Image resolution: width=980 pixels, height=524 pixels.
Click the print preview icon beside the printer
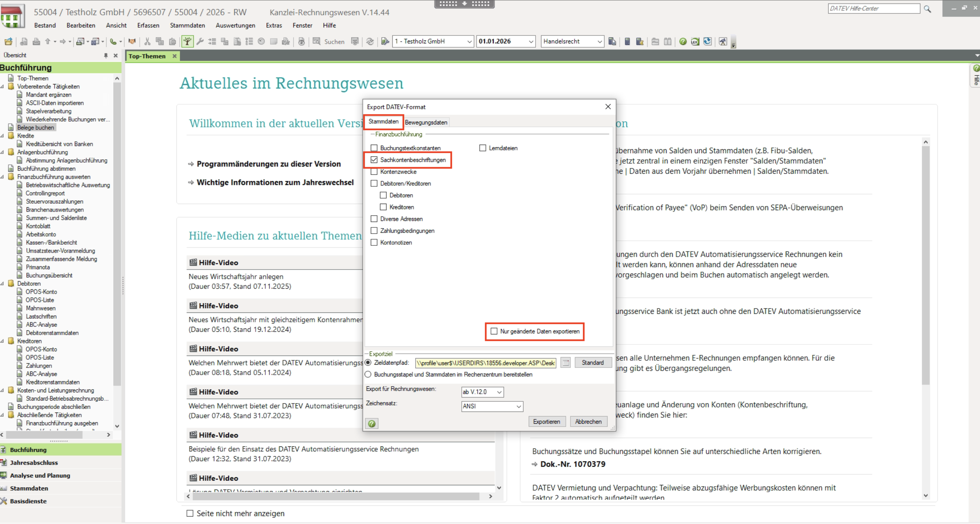[x=23, y=41]
